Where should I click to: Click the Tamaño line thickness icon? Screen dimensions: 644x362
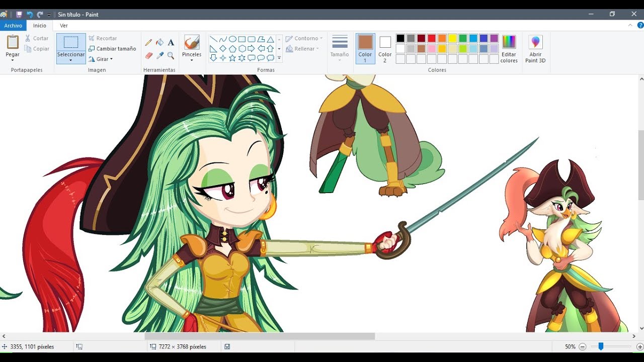pos(340,42)
